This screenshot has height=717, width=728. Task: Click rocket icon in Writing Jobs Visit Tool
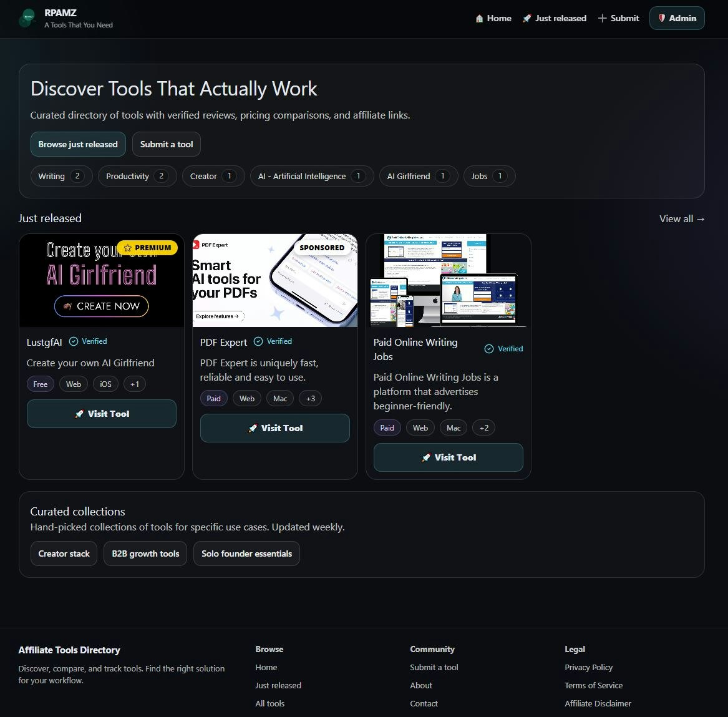point(425,457)
